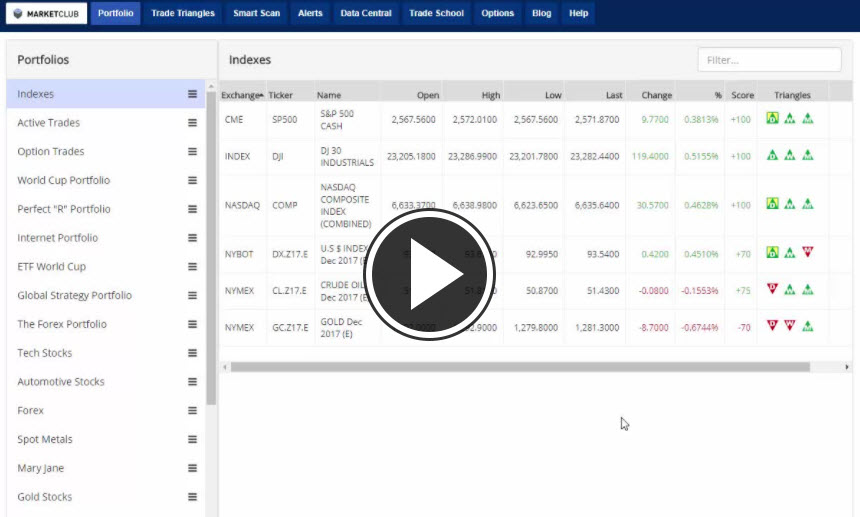This screenshot has height=517, width=860.
Task: Open menu icon for World Cup Portfolio
Action: (x=193, y=180)
